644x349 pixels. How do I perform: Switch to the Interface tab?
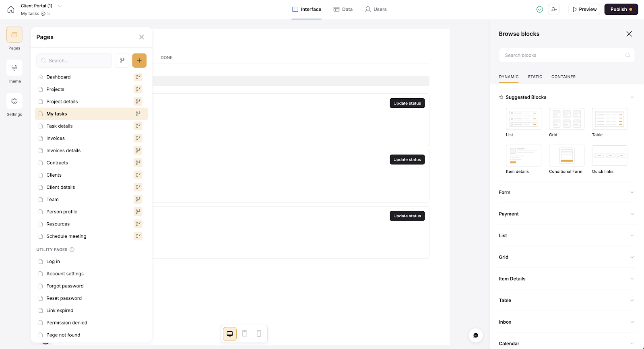[307, 9]
